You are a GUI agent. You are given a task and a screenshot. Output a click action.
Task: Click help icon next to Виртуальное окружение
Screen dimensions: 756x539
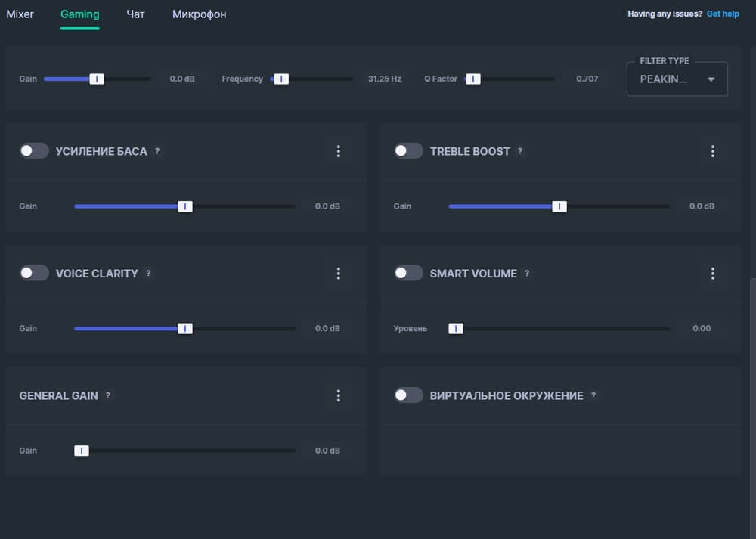click(593, 395)
